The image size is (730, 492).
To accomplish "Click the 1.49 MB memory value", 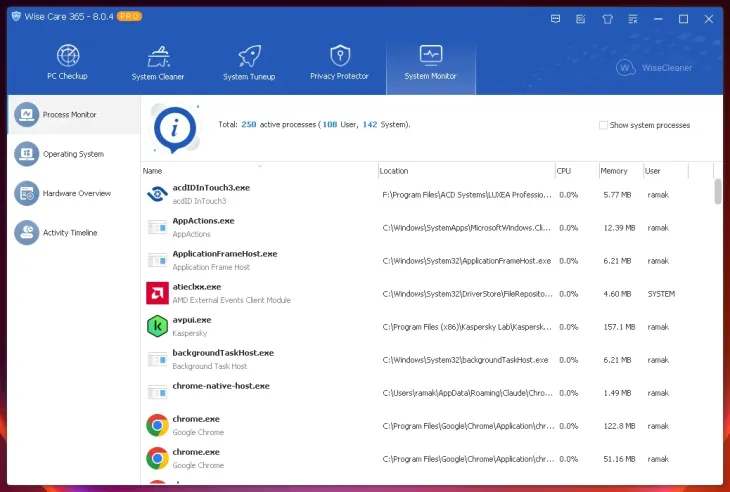I will pyautogui.click(x=617, y=393).
